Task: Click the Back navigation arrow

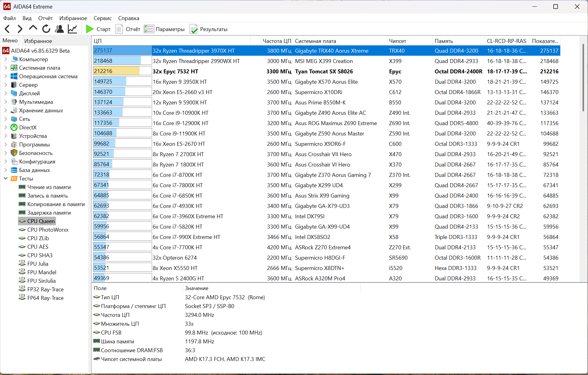Action: [8, 29]
